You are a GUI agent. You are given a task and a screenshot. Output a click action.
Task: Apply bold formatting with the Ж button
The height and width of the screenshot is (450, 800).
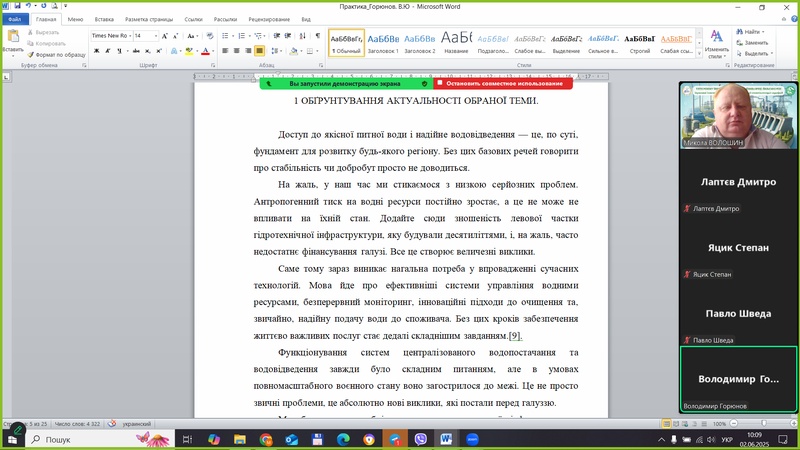pos(95,50)
